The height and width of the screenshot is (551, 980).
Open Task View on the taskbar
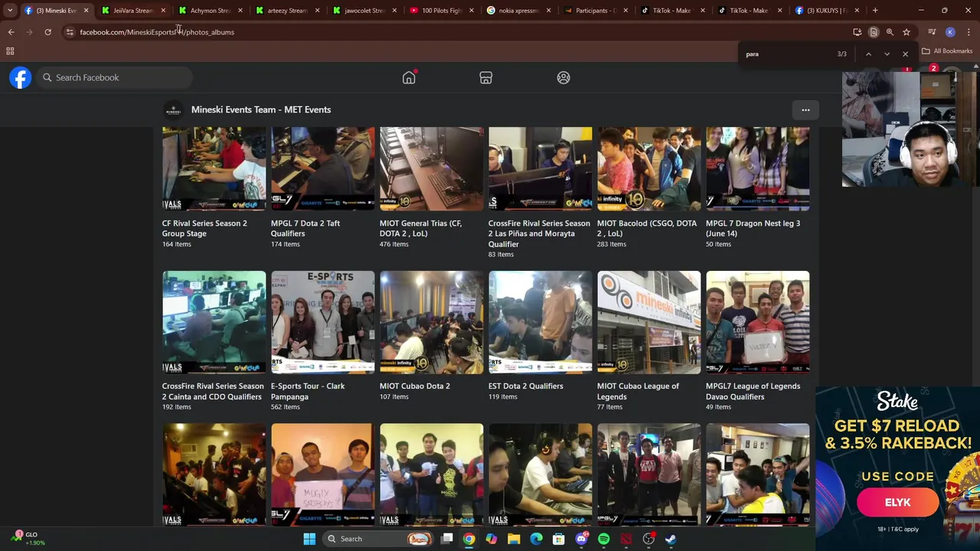(x=447, y=539)
